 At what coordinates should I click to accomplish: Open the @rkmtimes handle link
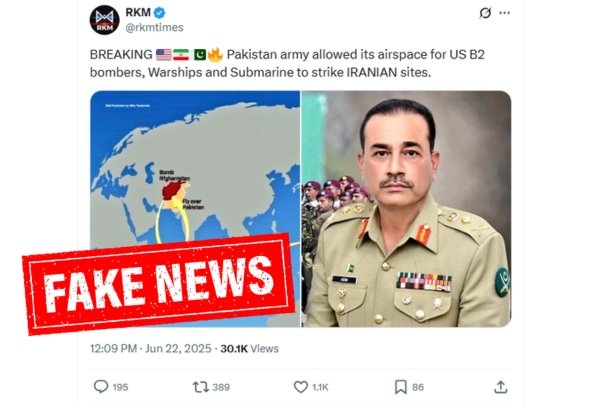(154, 28)
